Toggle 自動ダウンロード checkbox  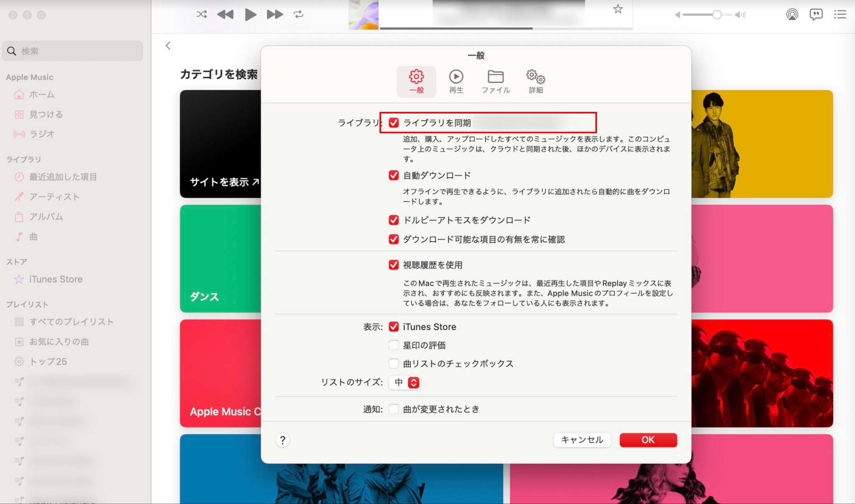(x=394, y=175)
